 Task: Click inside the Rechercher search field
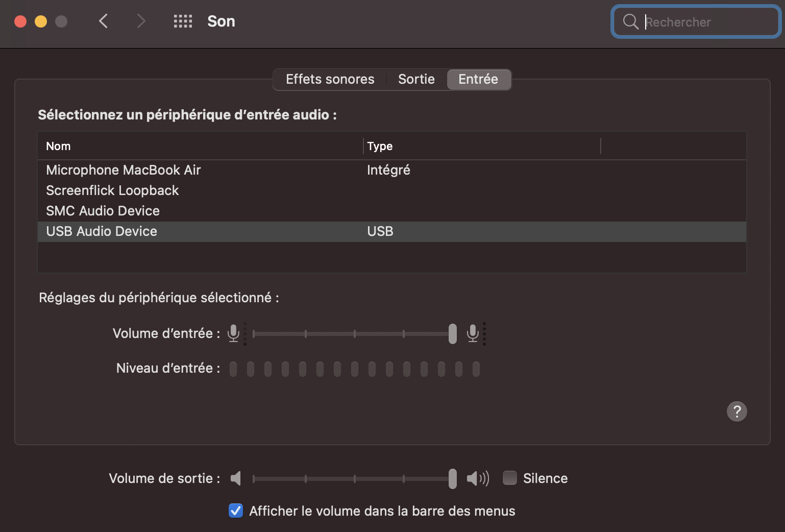coord(696,21)
